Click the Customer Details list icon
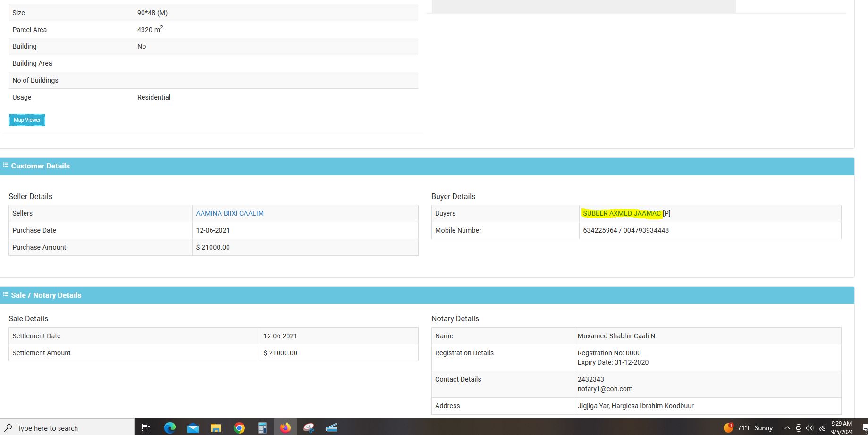This screenshot has width=868, height=435. (6, 165)
